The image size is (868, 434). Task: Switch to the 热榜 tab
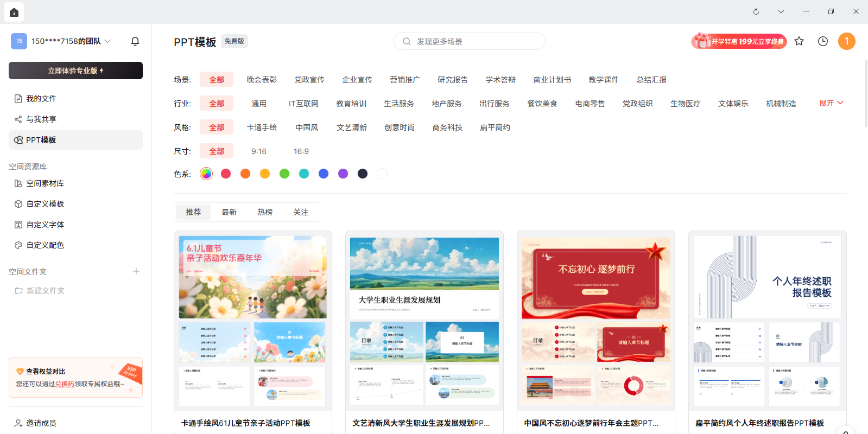tap(265, 212)
